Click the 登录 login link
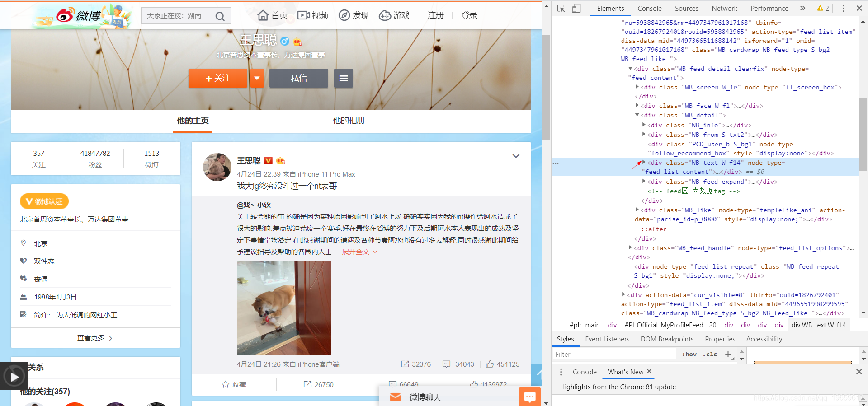This screenshot has height=406, width=868. click(469, 15)
